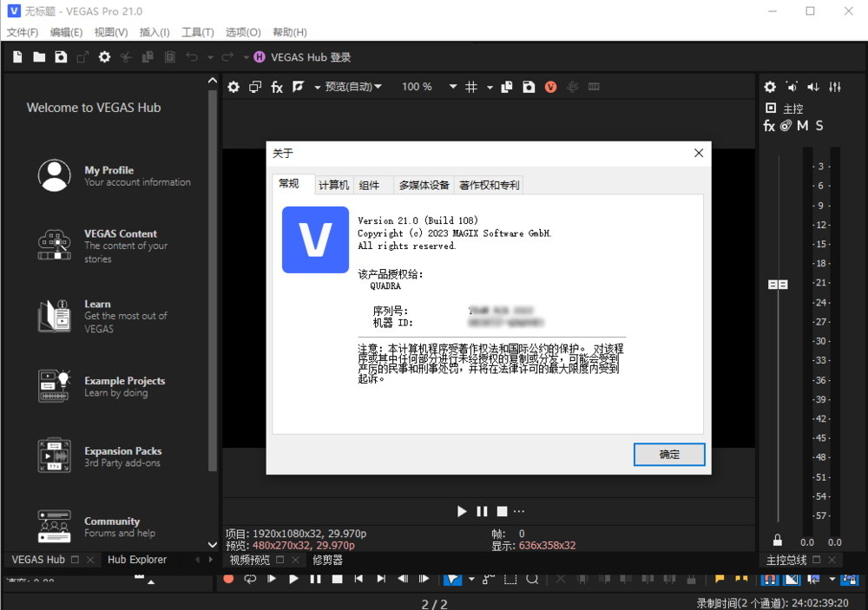Image resolution: width=868 pixels, height=610 pixels.
Task: Switch to the 著作权和专利 tab
Action: click(490, 185)
